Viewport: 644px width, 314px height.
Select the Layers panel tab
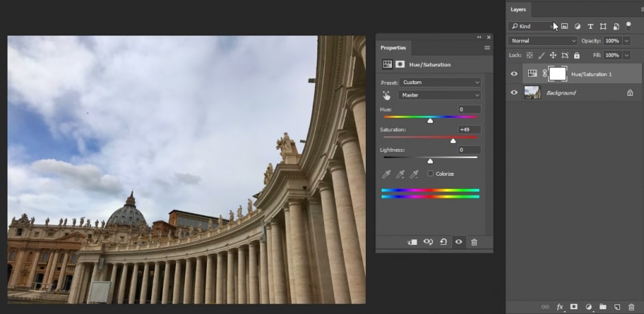[519, 10]
